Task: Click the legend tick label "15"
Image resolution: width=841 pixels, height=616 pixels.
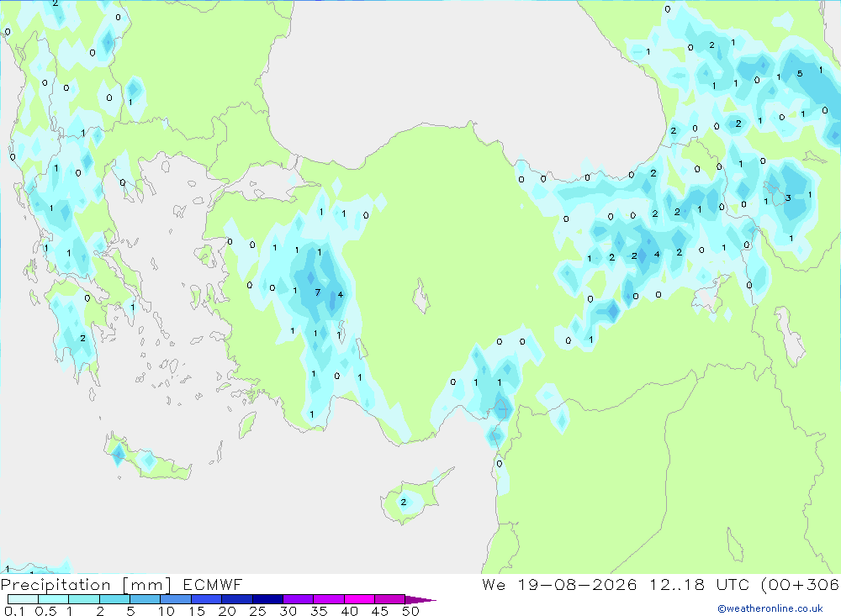Action: [197, 611]
